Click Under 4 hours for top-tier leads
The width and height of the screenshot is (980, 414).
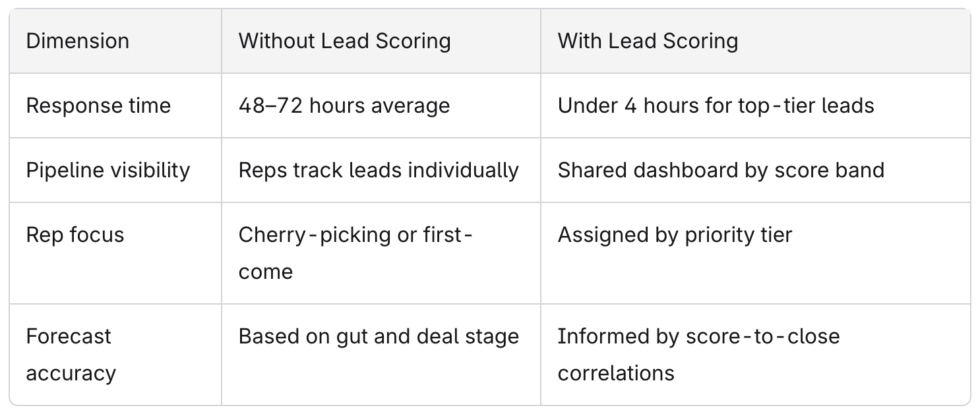click(716, 105)
